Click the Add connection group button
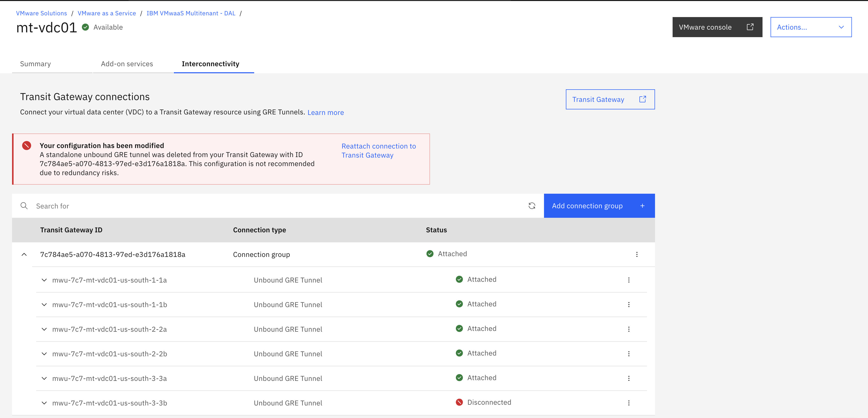This screenshot has height=418, width=868. tap(599, 206)
